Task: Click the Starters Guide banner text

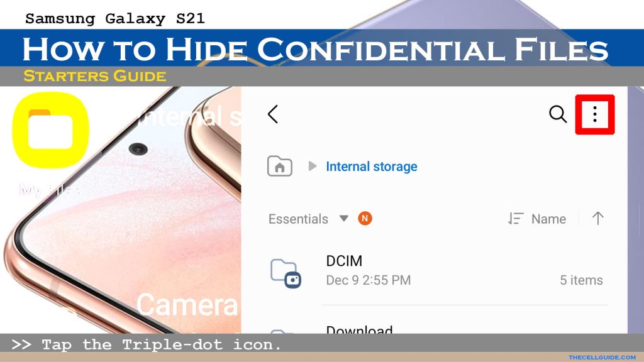Action: click(x=95, y=76)
